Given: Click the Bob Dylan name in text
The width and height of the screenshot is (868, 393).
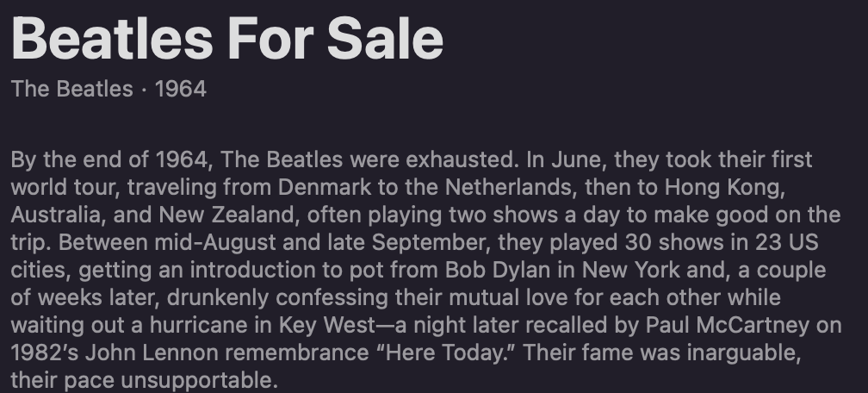Looking at the screenshot, I should click(498, 270).
